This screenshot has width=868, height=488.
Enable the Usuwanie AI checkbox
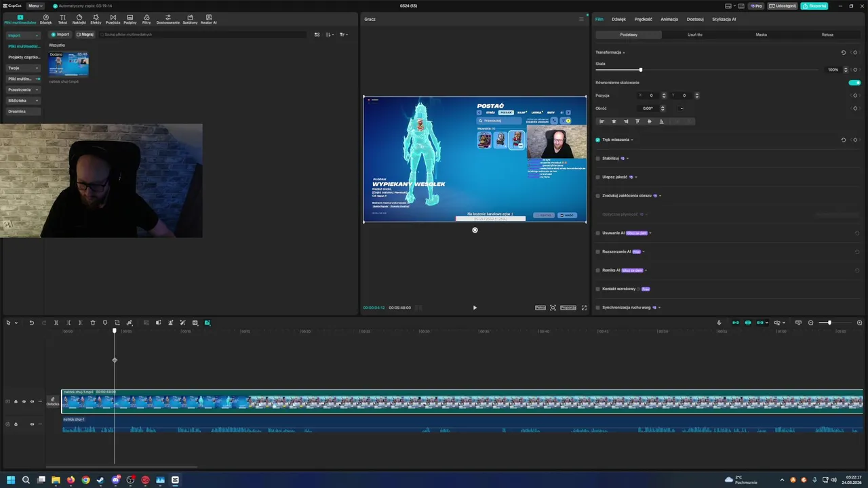[x=597, y=233]
